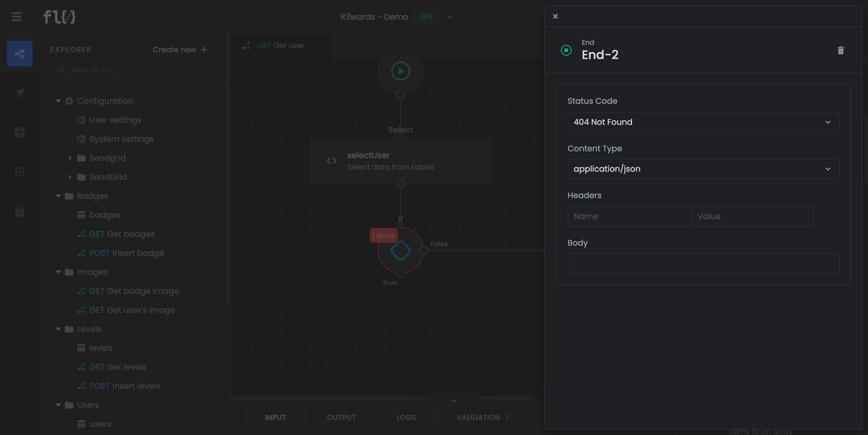Click Create new button
The width and height of the screenshot is (868, 435).
pyautogui.click(x=180, y=50)
